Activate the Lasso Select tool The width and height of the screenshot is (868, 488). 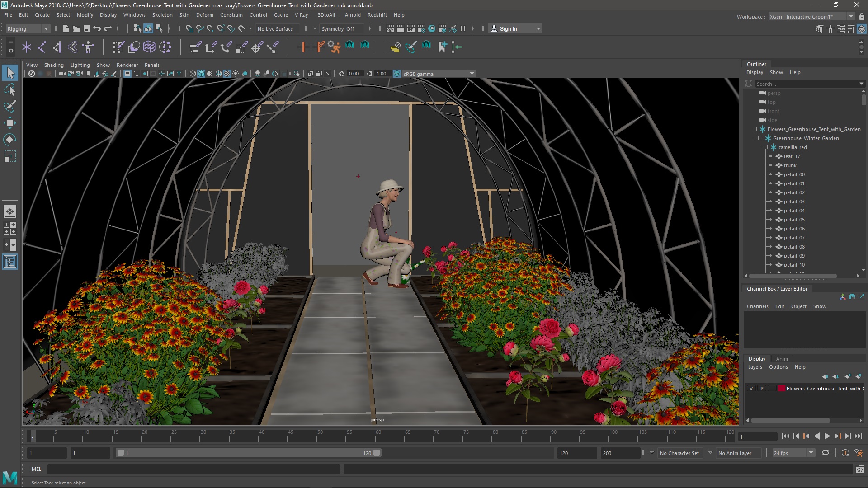pos(10,90)
